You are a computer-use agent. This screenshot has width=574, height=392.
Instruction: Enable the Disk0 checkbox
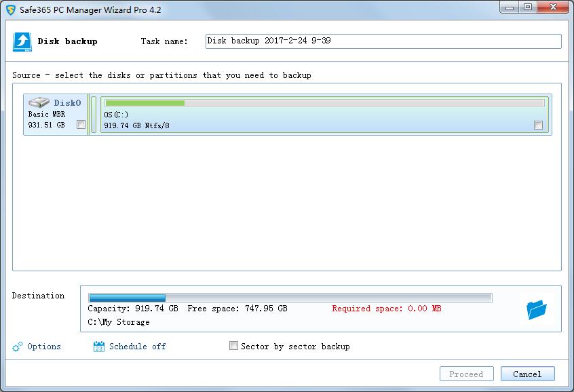(81, 125)
